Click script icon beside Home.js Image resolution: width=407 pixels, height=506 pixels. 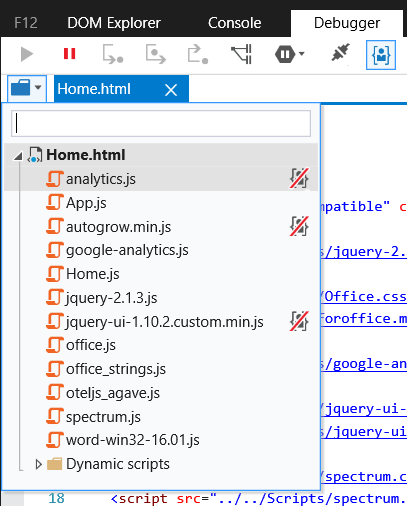click(55, 274)
